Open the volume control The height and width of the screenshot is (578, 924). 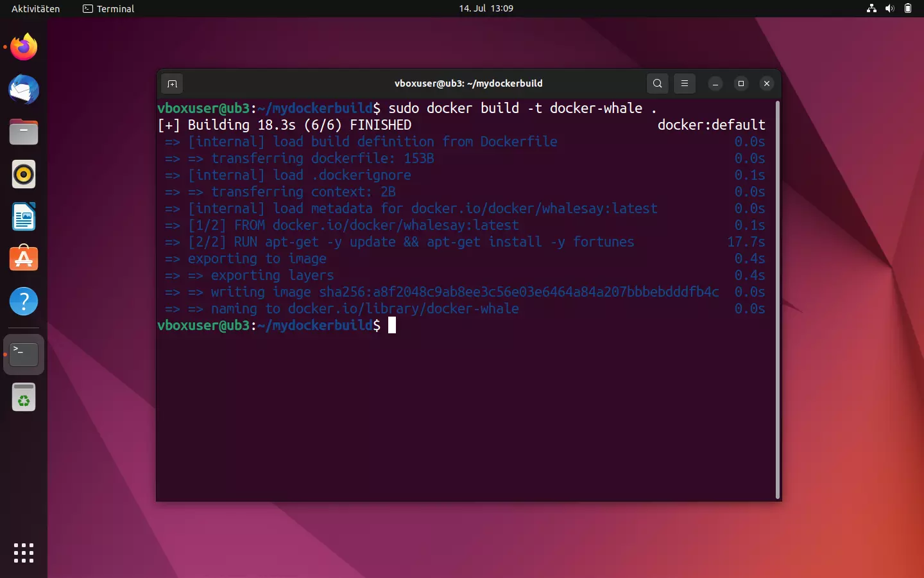point(890,8)
